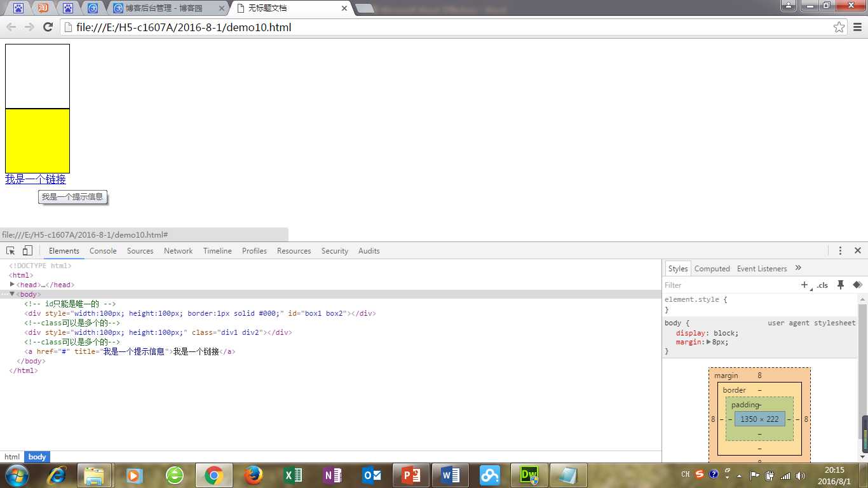Open the Chrome hamburger menu
Screen dimensions: 868x488
857,27
